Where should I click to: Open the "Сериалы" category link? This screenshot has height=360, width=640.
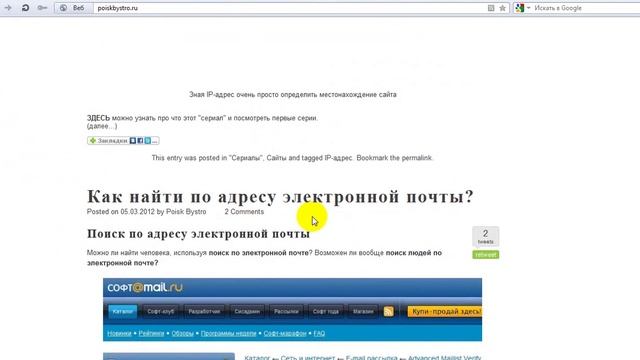[x=247, y=158]
